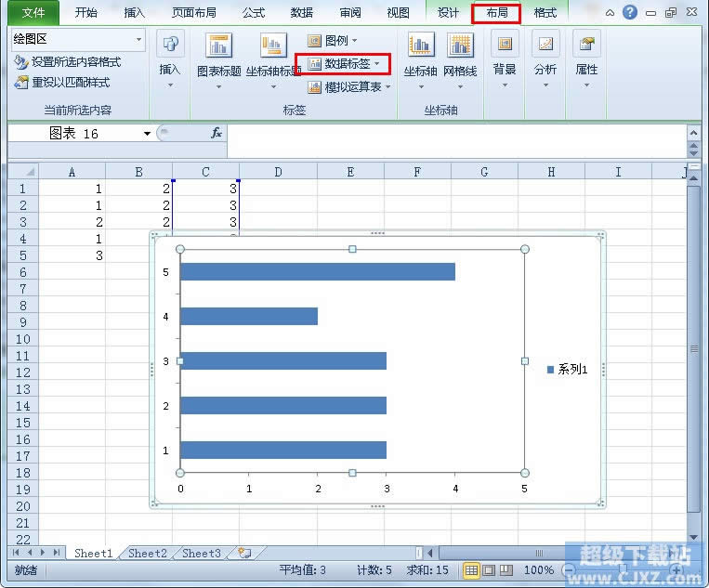Open the 数据标签 (Data Labels) dropdown
709x588 pixels.
click(x=344, y=64)
